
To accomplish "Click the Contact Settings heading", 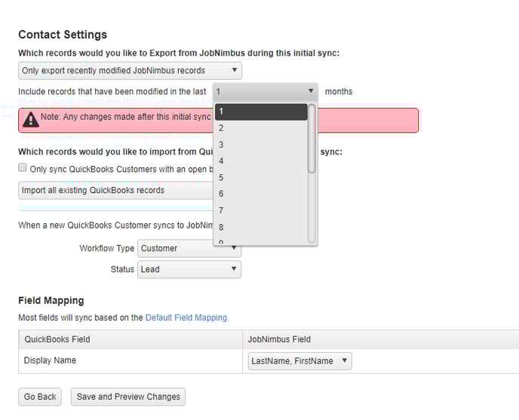I will point(63,35).
